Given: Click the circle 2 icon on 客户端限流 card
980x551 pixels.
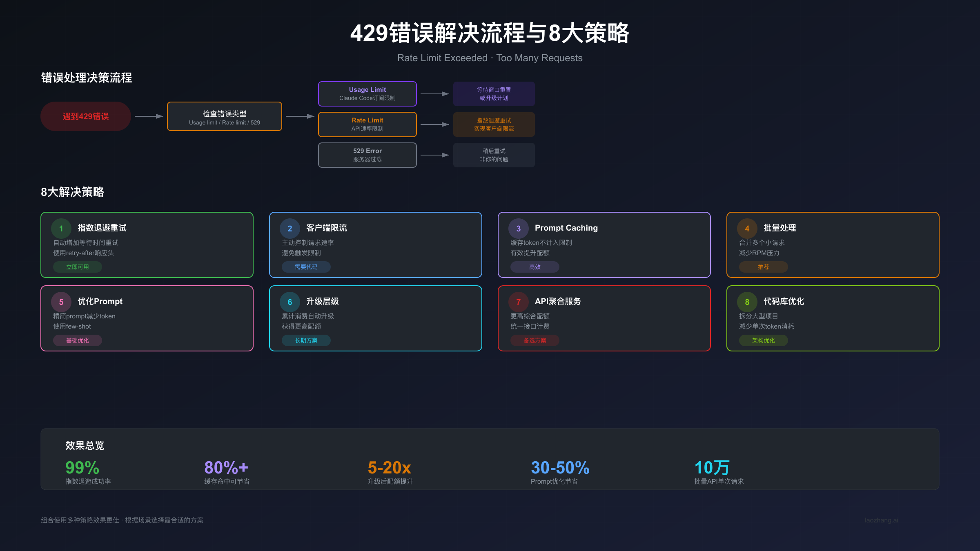Looking at the screenshot, I should [290, 228].
